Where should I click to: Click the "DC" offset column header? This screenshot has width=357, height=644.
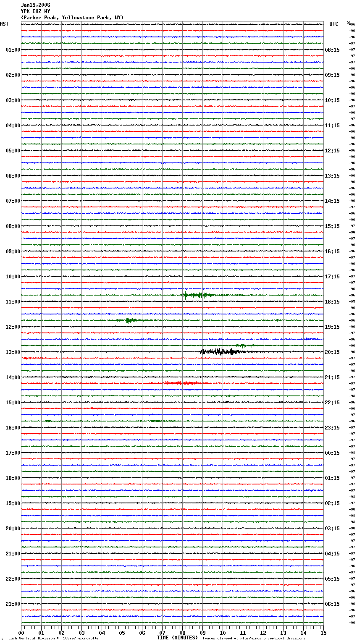(x=349, y=22)
